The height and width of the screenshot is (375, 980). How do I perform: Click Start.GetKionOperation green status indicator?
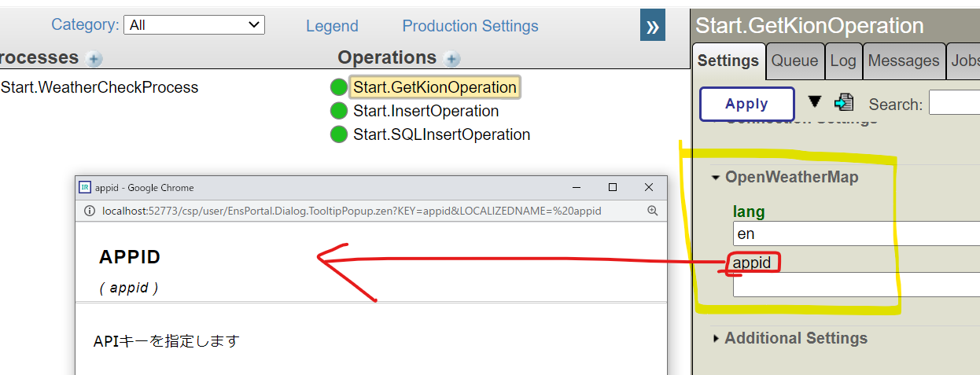click(339, 87)
